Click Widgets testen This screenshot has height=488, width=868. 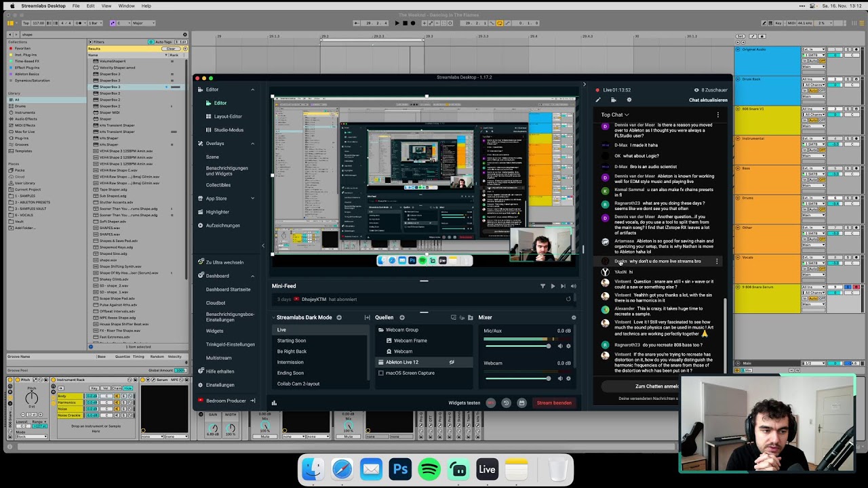tap(464, 403)
